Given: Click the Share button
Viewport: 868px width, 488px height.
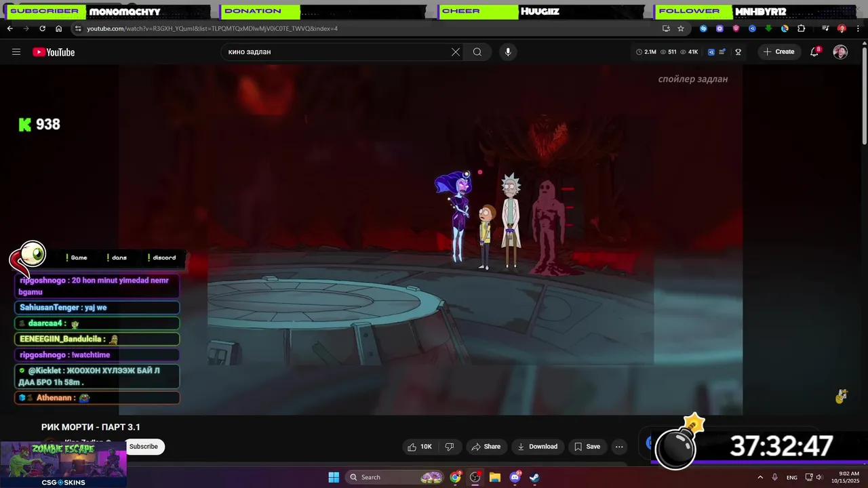Looking at the screenshot, I should [486, 447].
